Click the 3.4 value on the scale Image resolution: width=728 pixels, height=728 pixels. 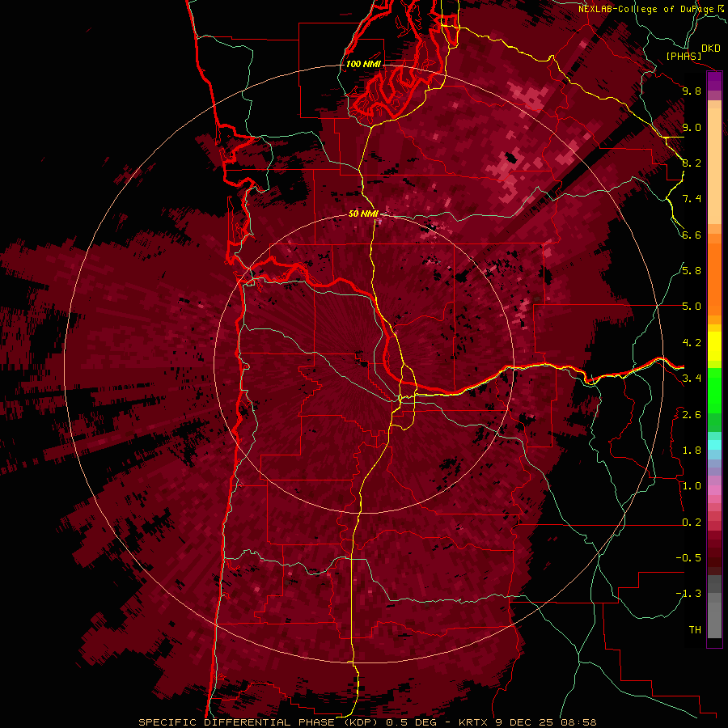point(692,379)
